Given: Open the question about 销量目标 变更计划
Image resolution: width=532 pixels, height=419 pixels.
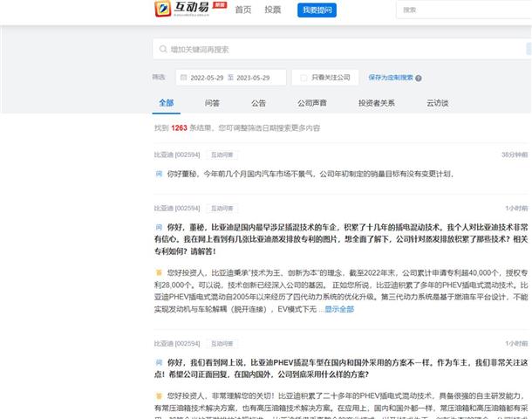Looking at the screenshot, I should point(310,174).
